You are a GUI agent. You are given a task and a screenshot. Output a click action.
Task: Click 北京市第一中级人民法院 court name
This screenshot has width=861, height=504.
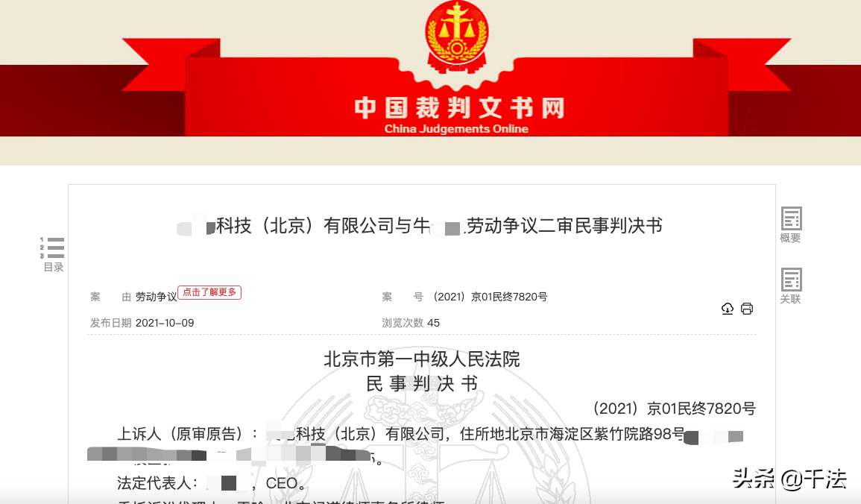pos(422,359)
